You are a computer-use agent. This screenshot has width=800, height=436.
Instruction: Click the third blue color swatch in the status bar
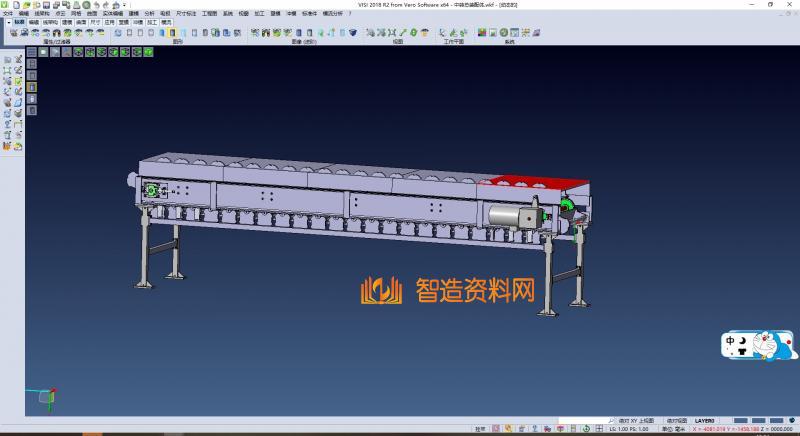[x=777, y=421]
